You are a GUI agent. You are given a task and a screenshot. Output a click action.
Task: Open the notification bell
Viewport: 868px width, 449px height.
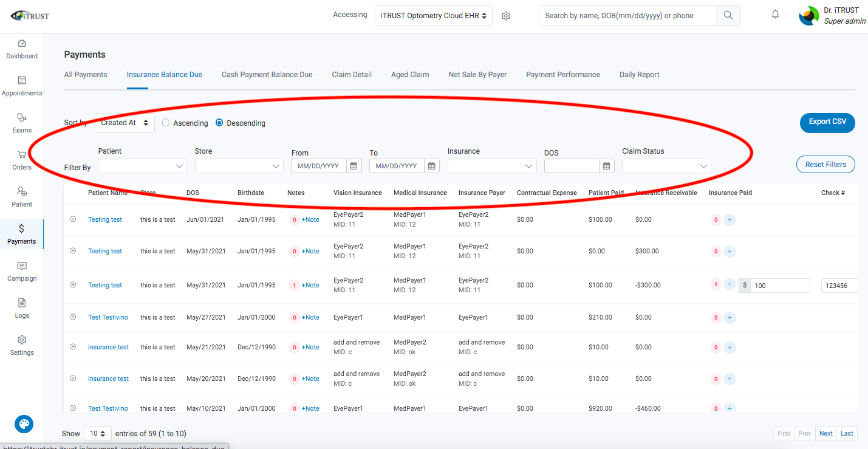coord(775,13)
